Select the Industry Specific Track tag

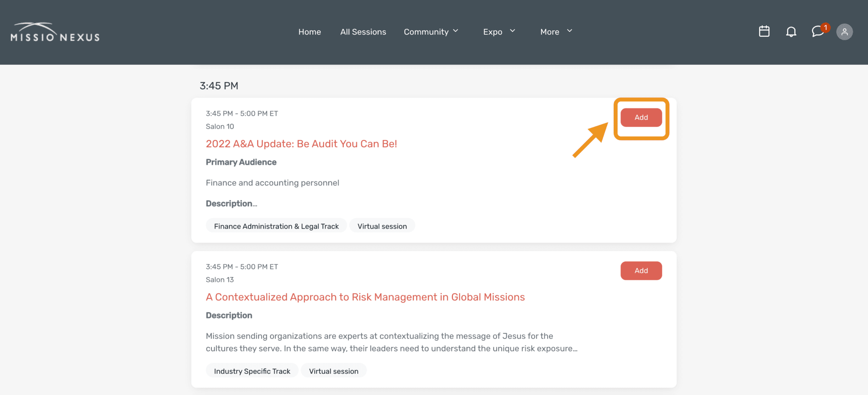click(252, 370)
